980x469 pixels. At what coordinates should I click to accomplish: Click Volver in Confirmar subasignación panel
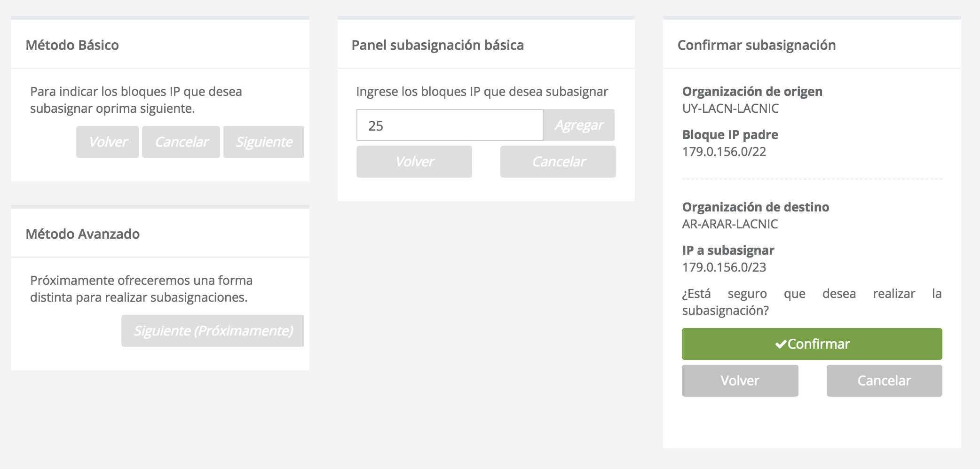[739, 381]
